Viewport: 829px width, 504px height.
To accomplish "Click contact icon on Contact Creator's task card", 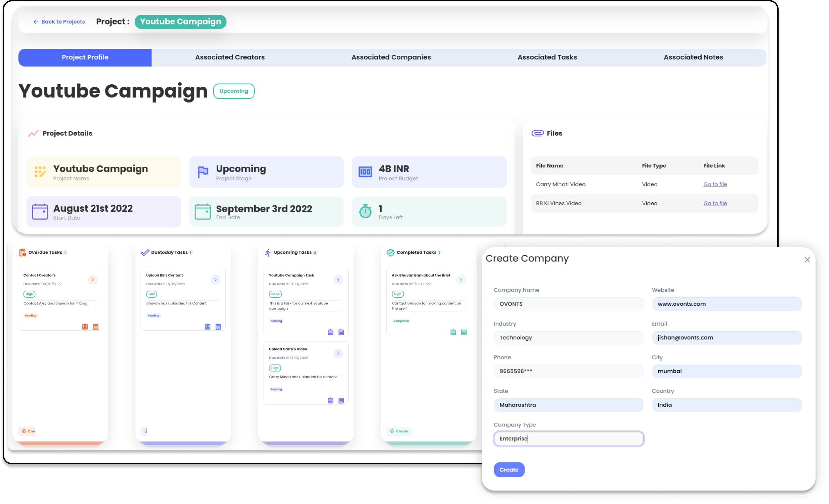I will [x=85, y=327].
